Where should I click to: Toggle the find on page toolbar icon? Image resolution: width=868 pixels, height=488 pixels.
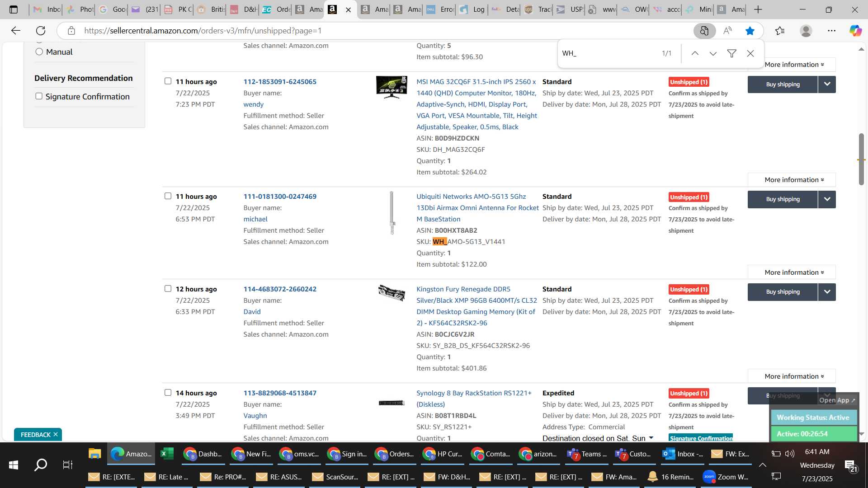(704, 31)
